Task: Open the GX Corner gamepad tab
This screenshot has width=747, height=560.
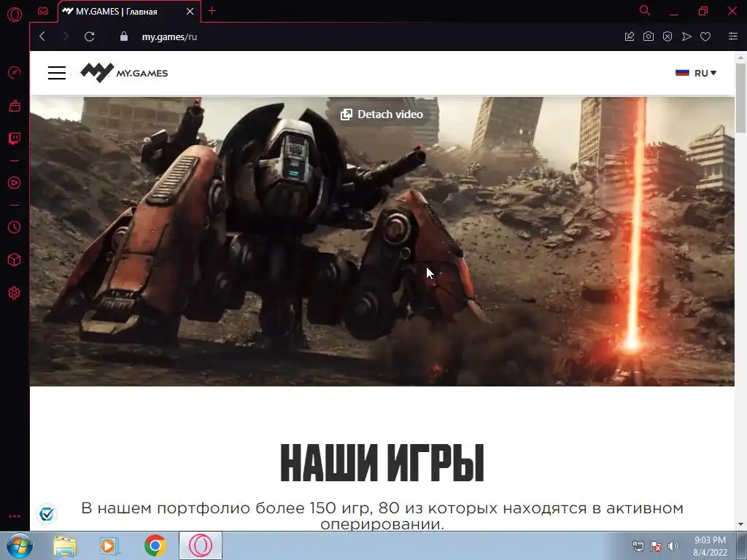Action: coord(43,11)
